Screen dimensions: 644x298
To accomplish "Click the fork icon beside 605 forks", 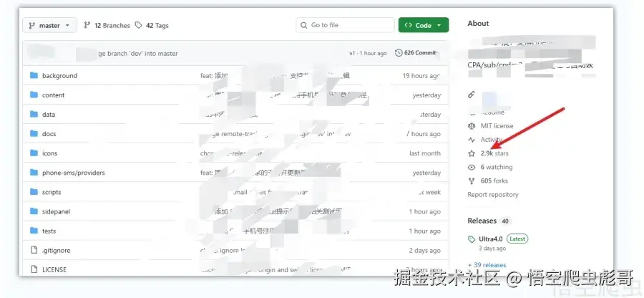I will click(x=471, y=181).
